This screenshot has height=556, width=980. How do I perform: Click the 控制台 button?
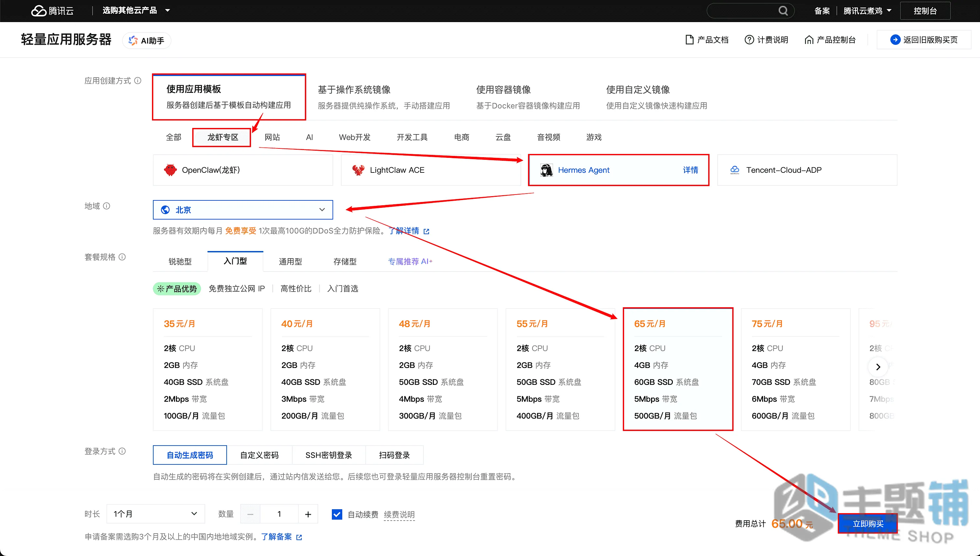pyautogui.click(x=925, y=11)
